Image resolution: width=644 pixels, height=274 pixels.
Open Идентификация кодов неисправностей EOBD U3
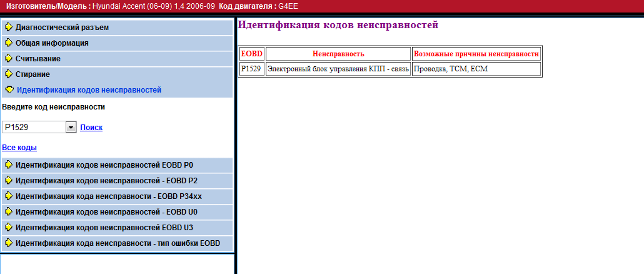[104, 228]
